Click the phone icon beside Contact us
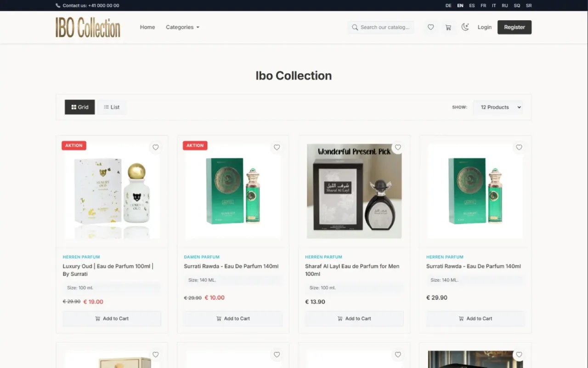 coord(58,6)
